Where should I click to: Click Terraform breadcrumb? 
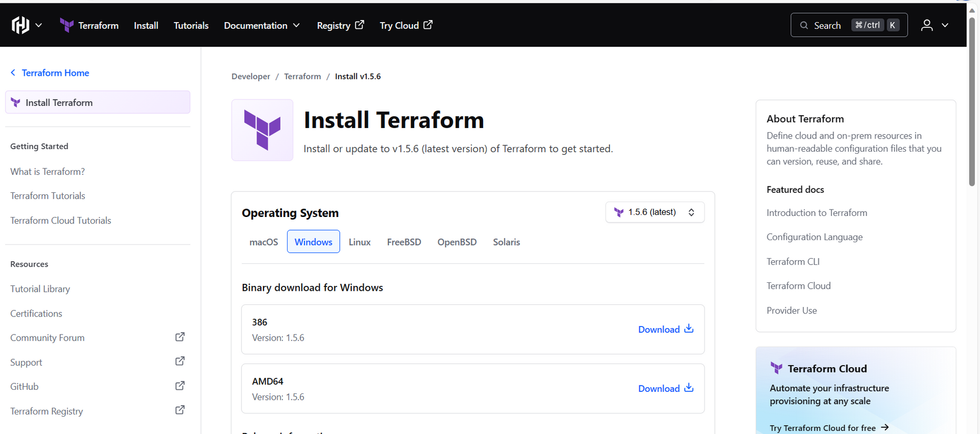tap(302, 76)
